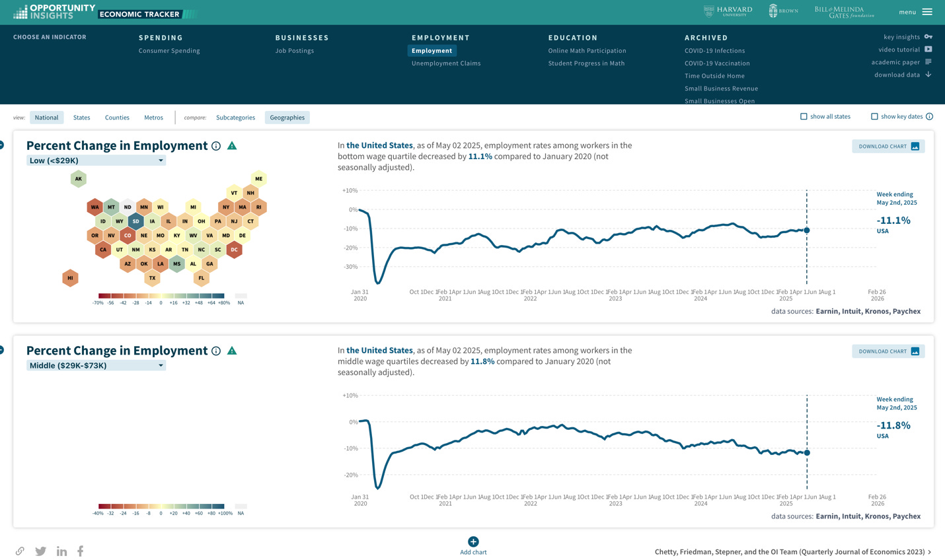Image resolution: width=945 pixels, height=560 pixels.
Task: Open info icon beside show key dates
Action: pyautogui.click(x=929, y=117)
